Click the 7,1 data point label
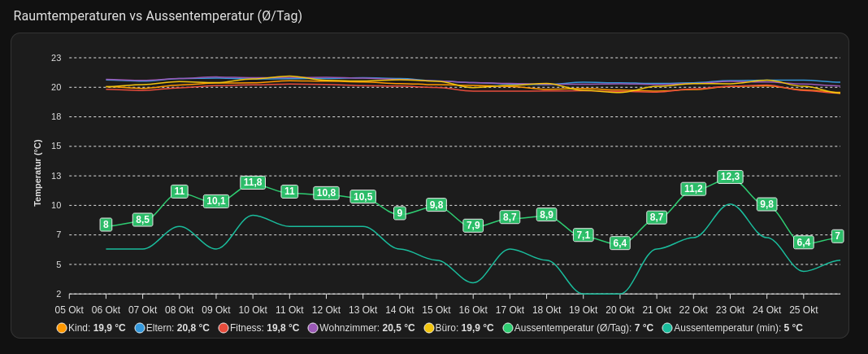Image resolution: width=868 pixels, height=354 pixels. (x=583, y=235)
